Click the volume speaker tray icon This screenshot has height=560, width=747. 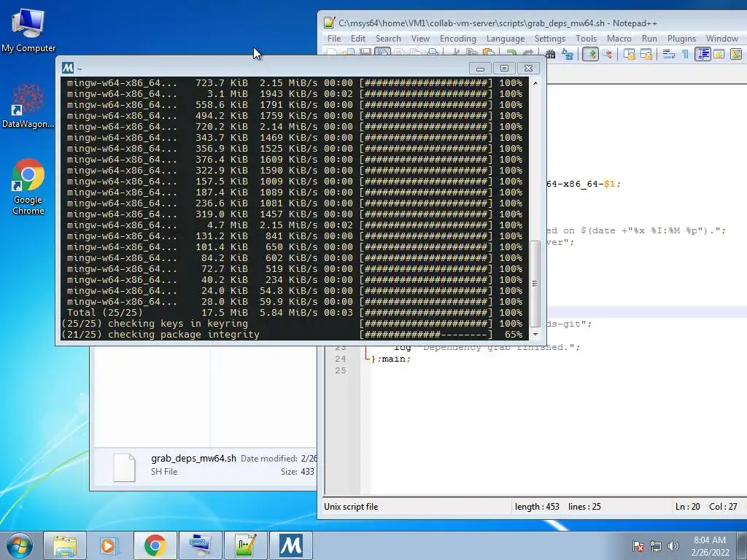coord(673,546)
